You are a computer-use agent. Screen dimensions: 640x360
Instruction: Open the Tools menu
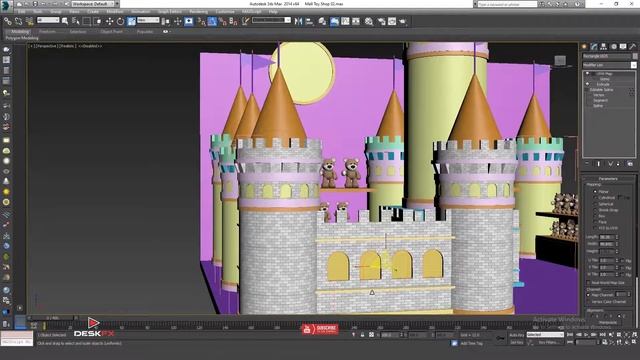[x=38, y=12]
